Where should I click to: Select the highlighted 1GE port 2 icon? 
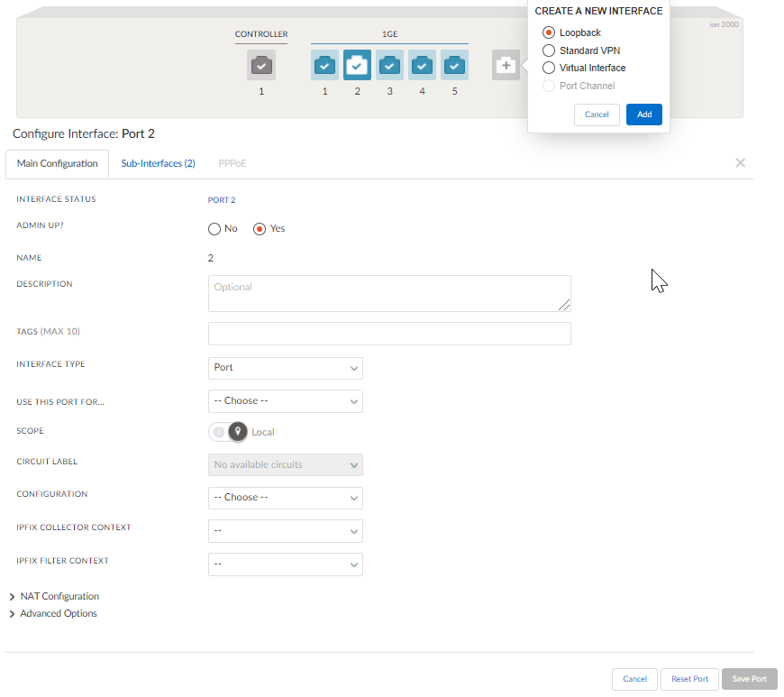tap(357, 66)
